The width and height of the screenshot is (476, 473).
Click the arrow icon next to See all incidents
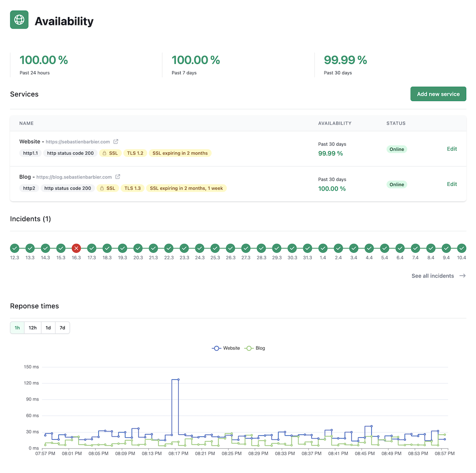tap(463, 276)
